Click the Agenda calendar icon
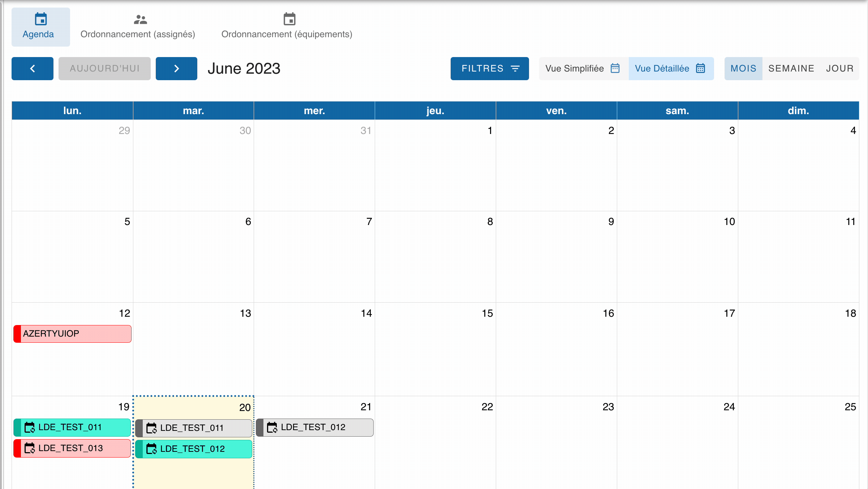This screenshot has width=868, height=489. click(x=41, y=19)
